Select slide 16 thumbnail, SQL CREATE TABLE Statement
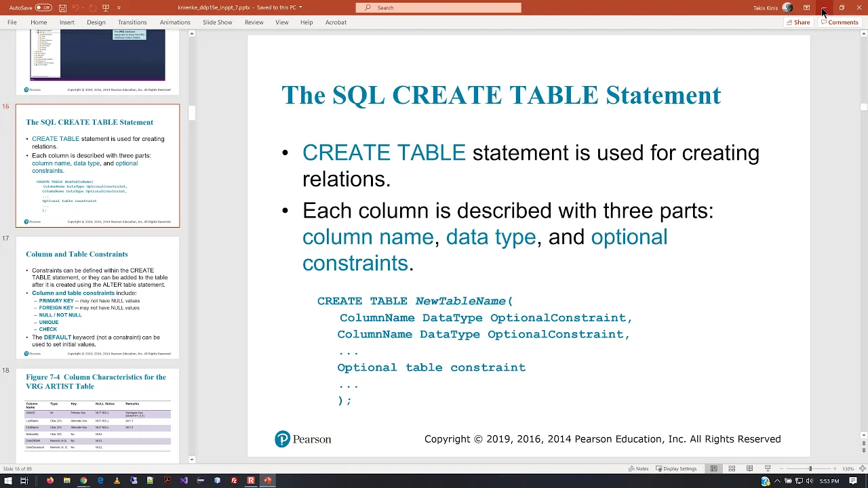Image resolution: width=868 pixels, height=488 pixels. pyautogui.click(x=98, y=165)
